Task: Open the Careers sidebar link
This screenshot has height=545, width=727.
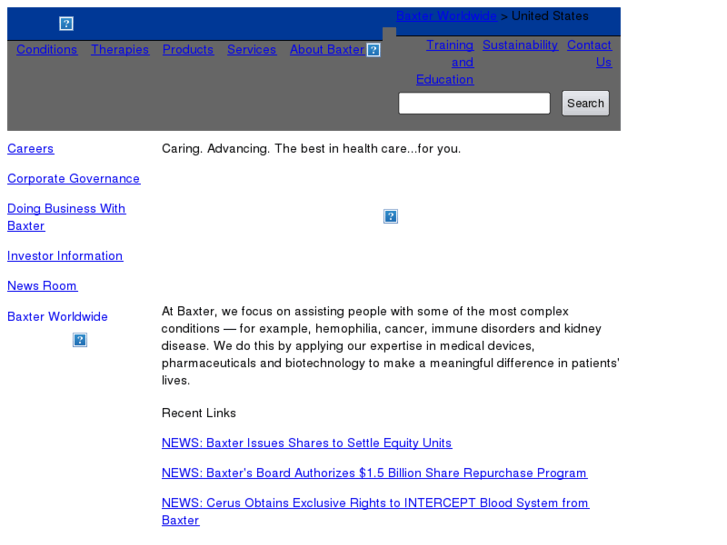Action: (x=31, y=148)
